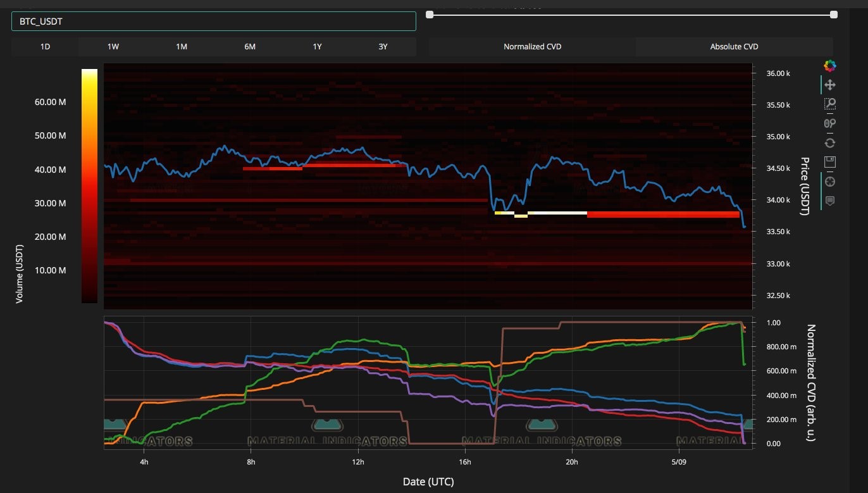Screen dimensions: 868x493
Task: Pick the 3Y timeframe
Action: pyautogui.click(x=383, y=47)
